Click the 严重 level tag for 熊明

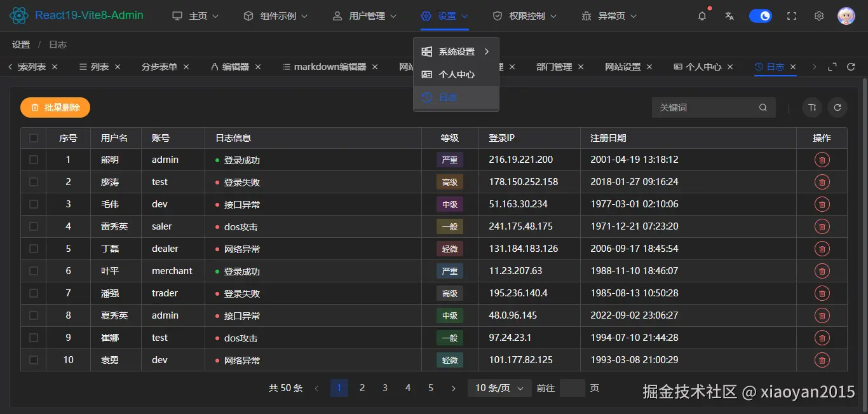pyautogui.click(x=450, y=160)
